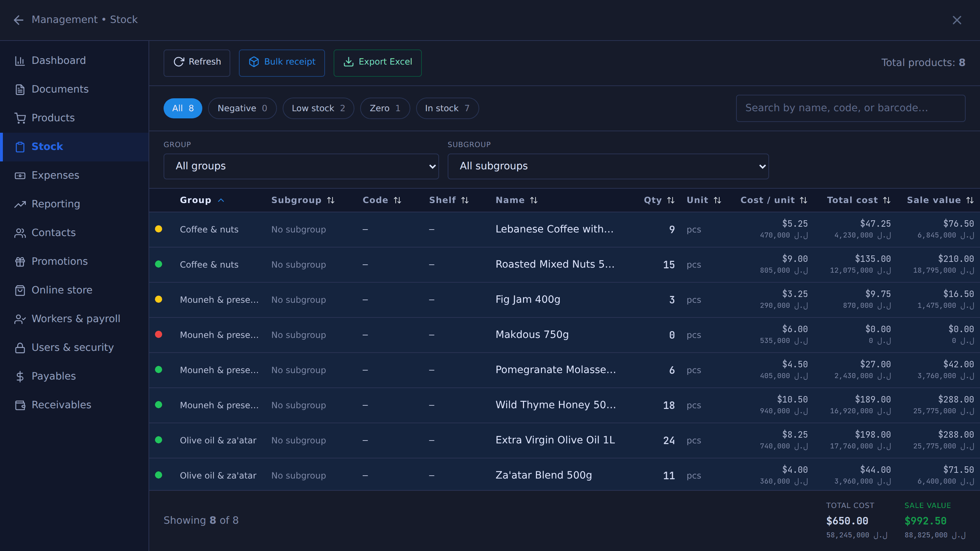
Task: Select Extra Virgin Olive Oil 1L row
Action: 564,440
